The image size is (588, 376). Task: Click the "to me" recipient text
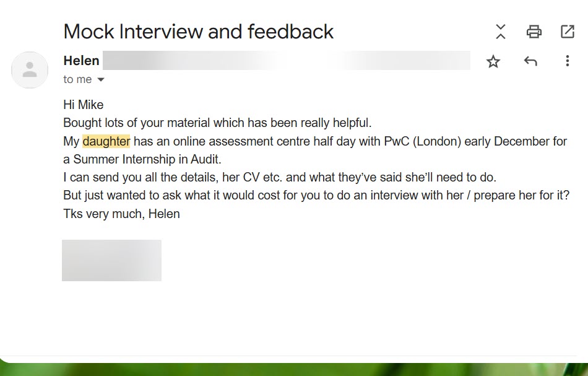coord(77,80)
